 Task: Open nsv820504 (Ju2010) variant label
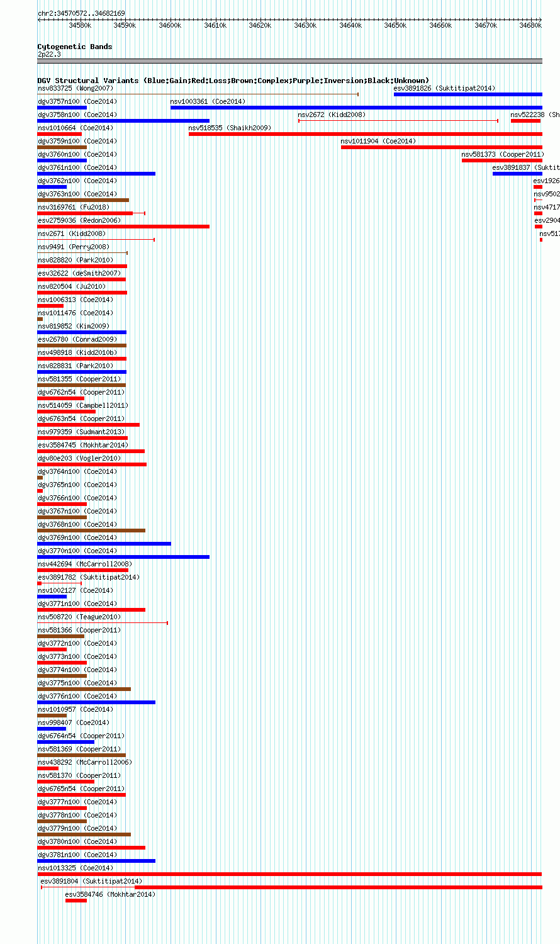72,286
